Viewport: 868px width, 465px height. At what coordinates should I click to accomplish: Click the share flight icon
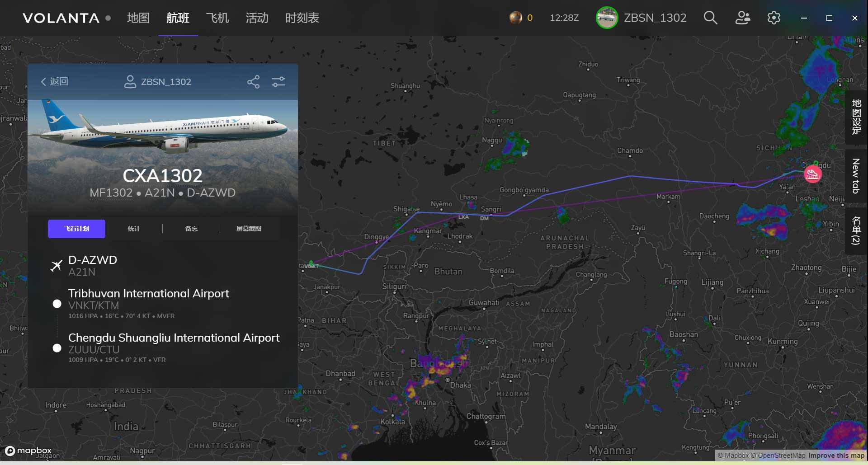point(253,82)
